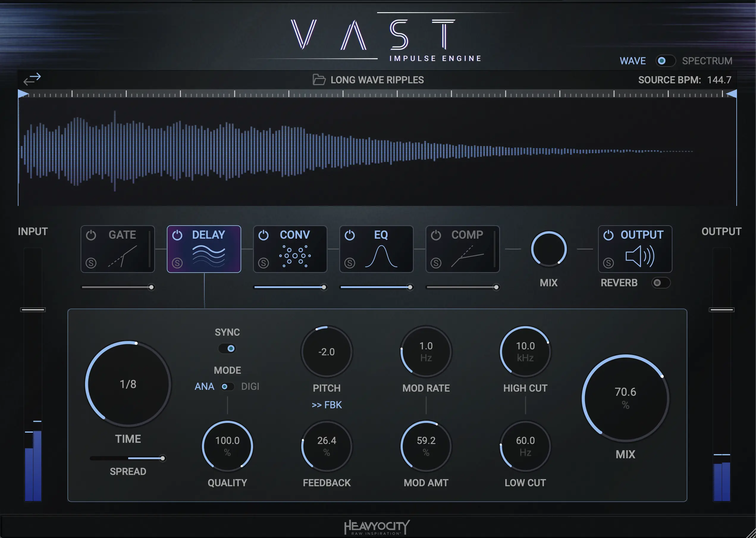
Task: Click the SOURCE BPM value 144.7
Action: click(x=719, y=80)
